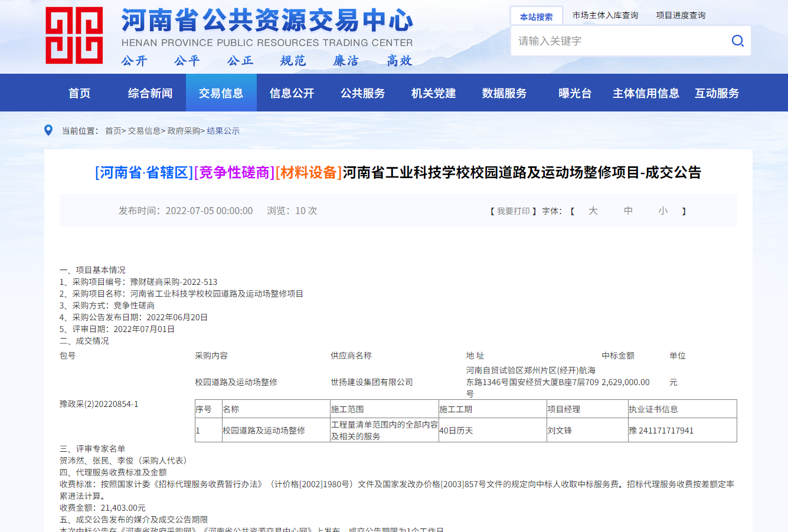
Task: Click the search magnifier icon
Action: [737, 41]
